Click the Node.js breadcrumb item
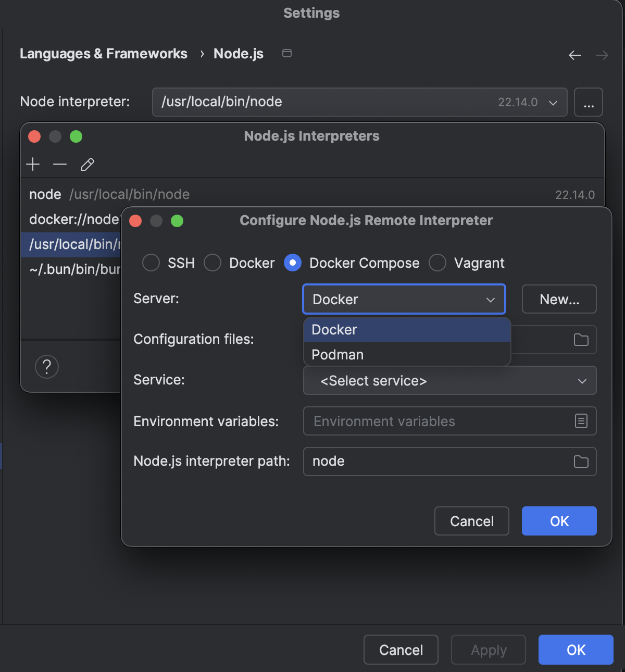Image resolution: width=625 pixels, height=672 pixels. coord(238,53)
